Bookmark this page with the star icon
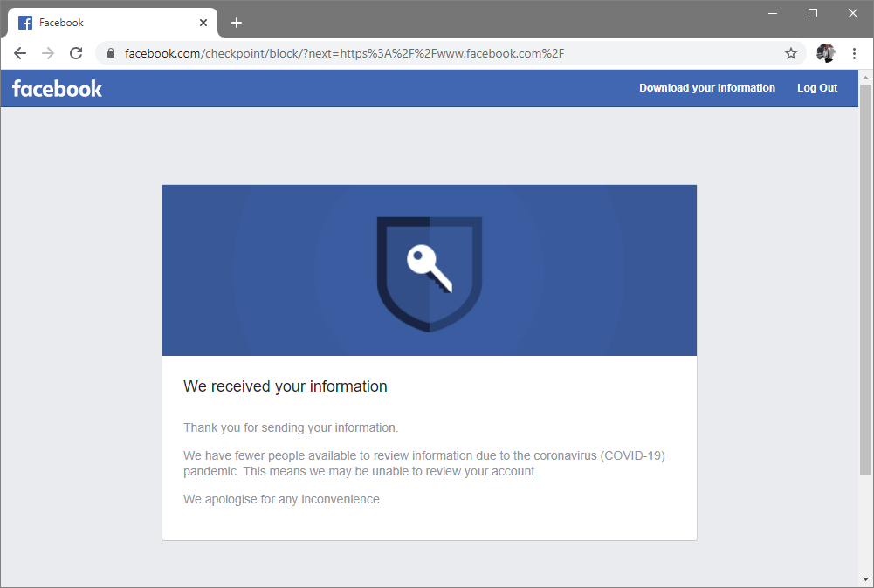Viewport: 874px width, 588px height. click(x=791, y=53)
